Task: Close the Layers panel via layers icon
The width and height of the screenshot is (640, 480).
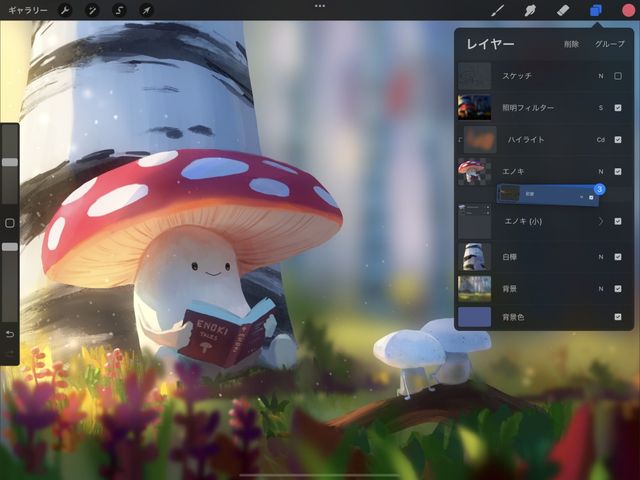Action: (x=596, y=10)
